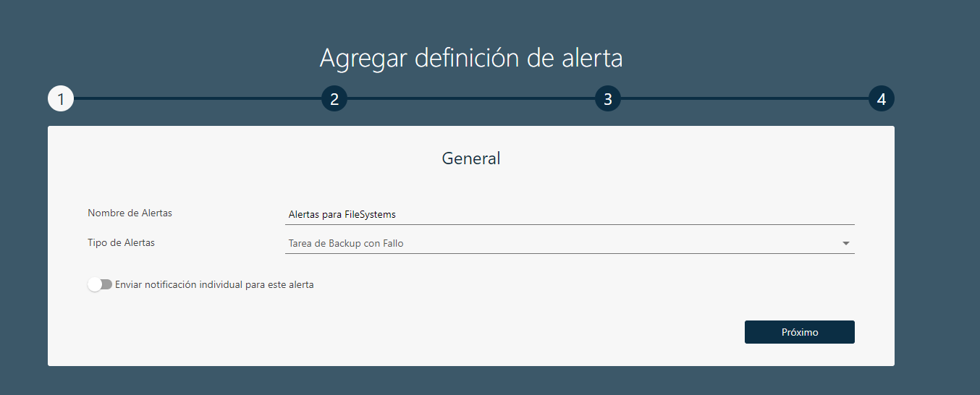Go to step 3 circle
The width and height of the screenshot is (980, 395).
608,99
